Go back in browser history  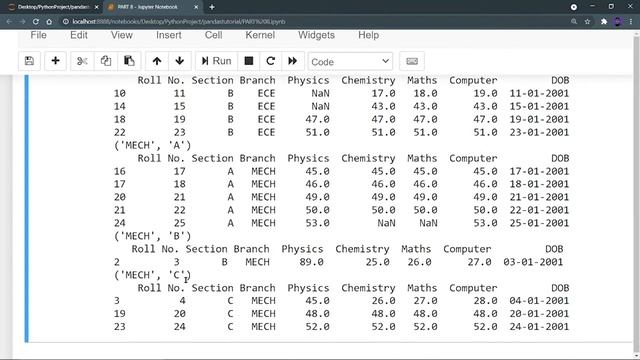click(9, 22)
